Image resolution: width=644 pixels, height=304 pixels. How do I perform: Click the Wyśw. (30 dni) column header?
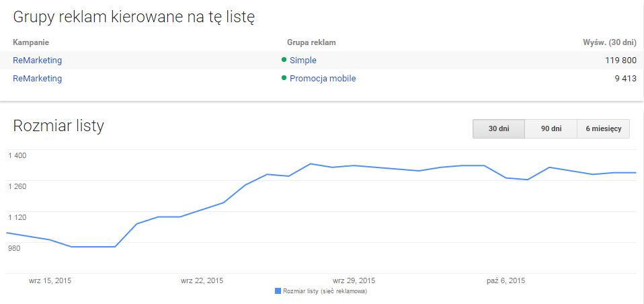coord(609,42)
